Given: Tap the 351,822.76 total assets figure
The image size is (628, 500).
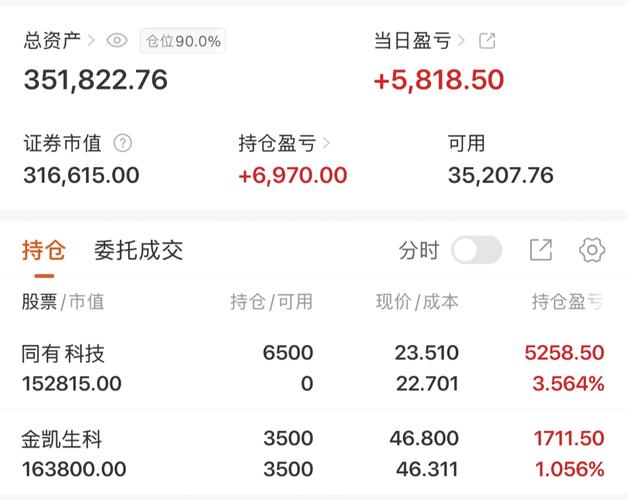Looking at the screenshot, I should point(96,79).
